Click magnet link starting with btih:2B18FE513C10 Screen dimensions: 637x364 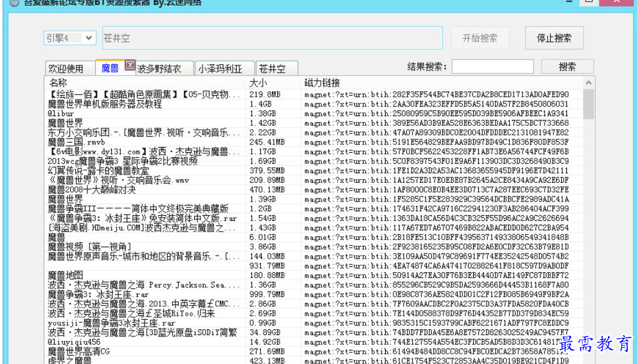coord(436,238)
